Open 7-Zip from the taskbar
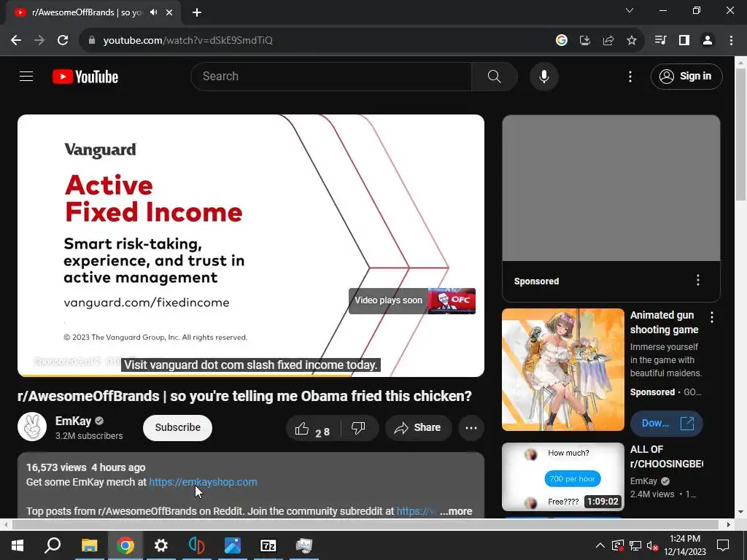747x560 pixels. pyautogui.click(x=268, y=545)
